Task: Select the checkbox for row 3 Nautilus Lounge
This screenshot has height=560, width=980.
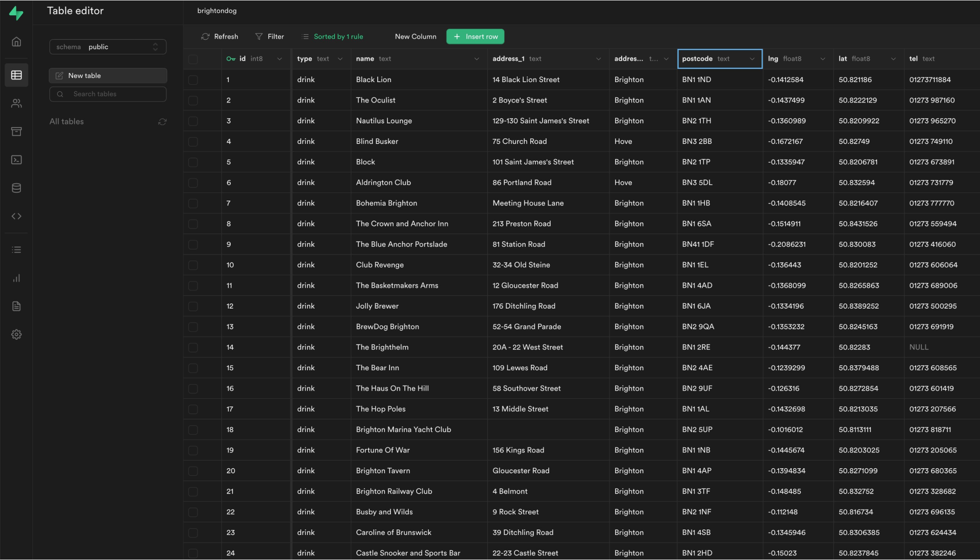Action: (x=193, y=121)
